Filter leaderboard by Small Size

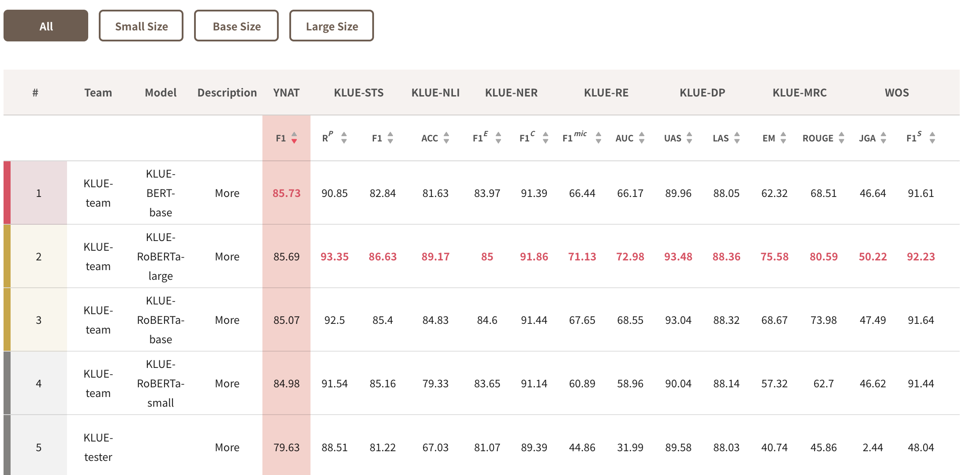141,26
